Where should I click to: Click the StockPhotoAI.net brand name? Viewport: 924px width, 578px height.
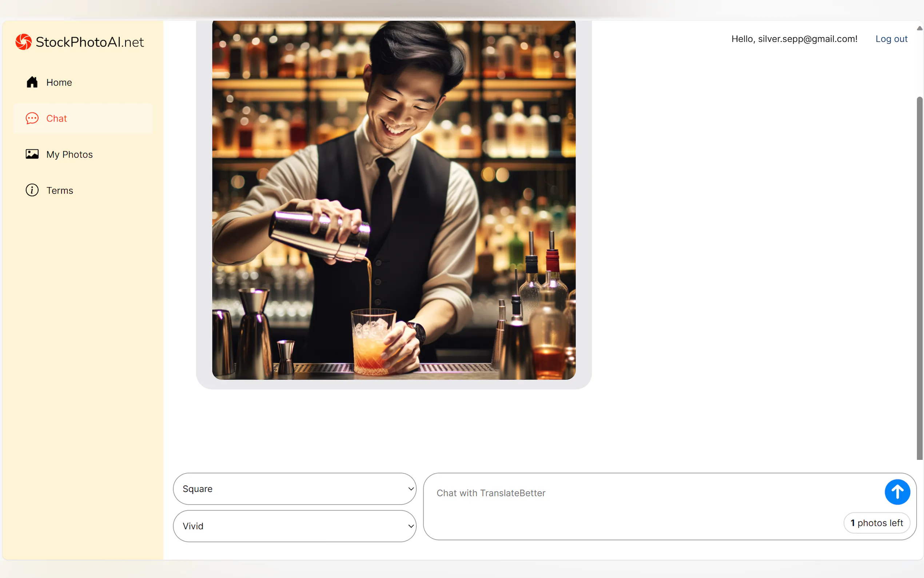(90, 42)
